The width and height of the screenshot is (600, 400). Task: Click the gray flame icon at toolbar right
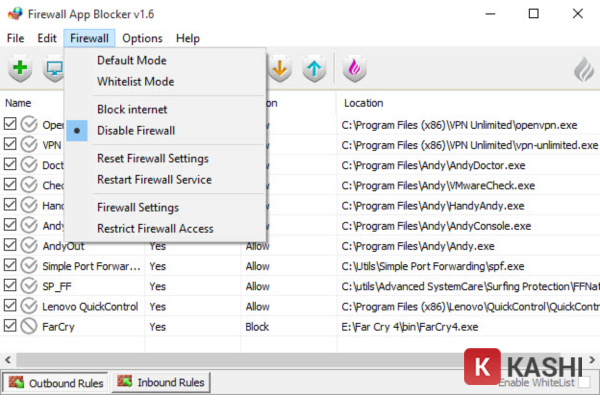tap(583, 70)
